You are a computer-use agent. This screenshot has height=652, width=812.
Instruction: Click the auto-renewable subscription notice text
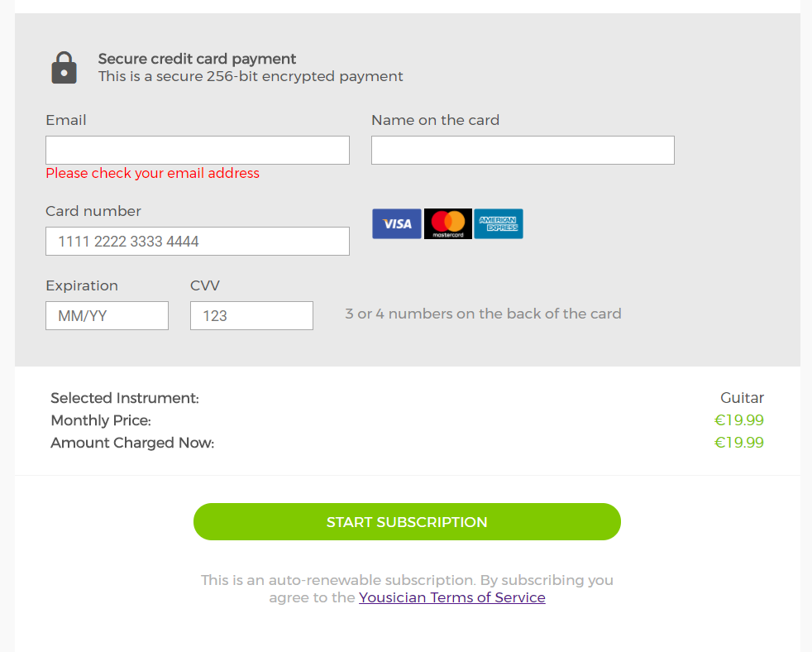tap(407, 580)
